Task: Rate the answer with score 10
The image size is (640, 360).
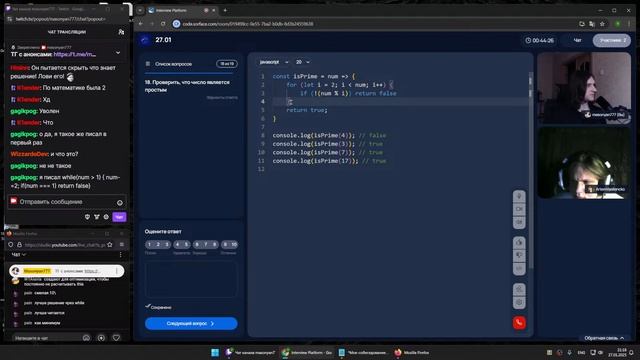Action: (x=234, y=244)
